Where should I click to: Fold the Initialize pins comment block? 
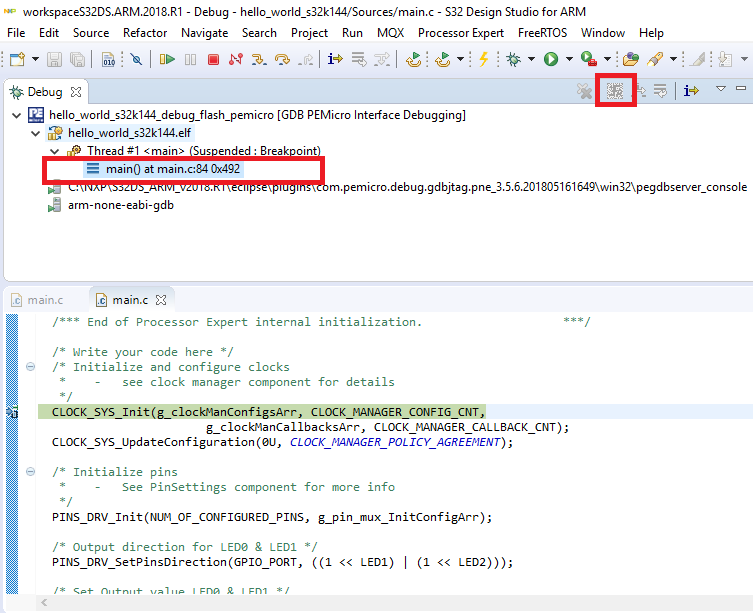point(30,472)
